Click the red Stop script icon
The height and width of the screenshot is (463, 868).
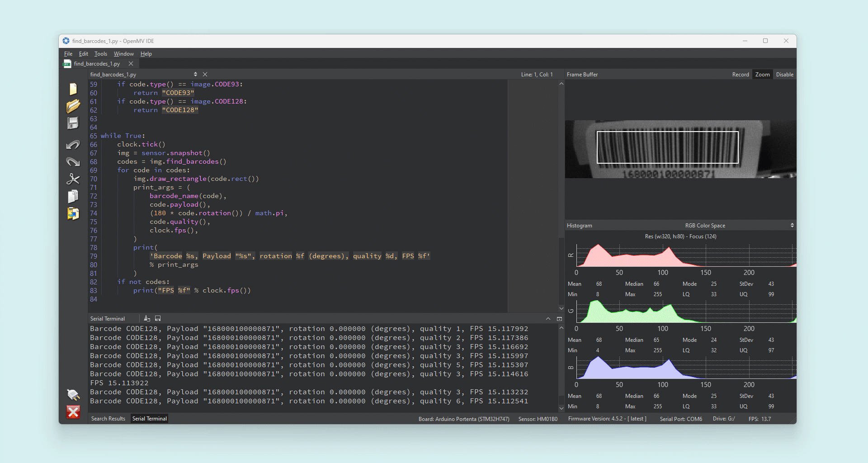(73, 412)
